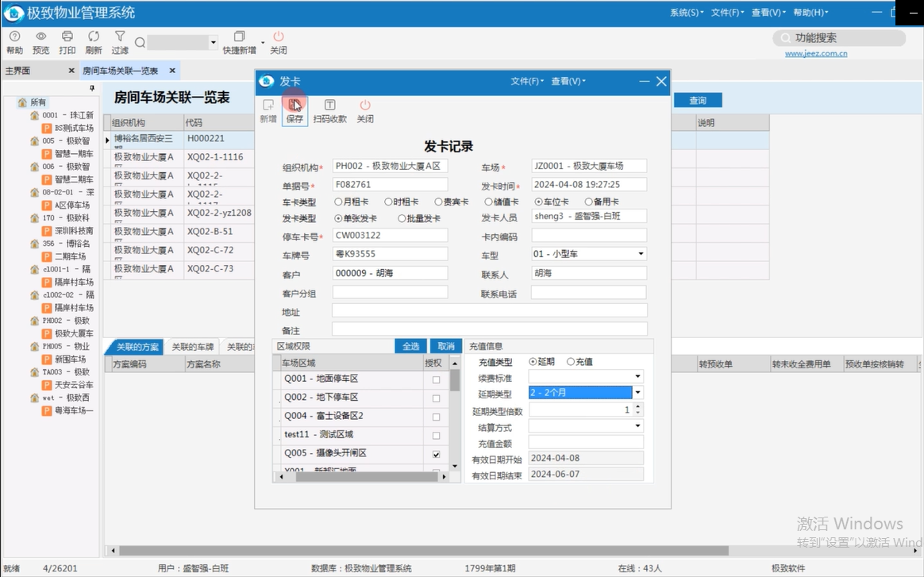The image size is (924, 577).
Task: Open the 车型 vehicle type dropdown
Action: 641,254
